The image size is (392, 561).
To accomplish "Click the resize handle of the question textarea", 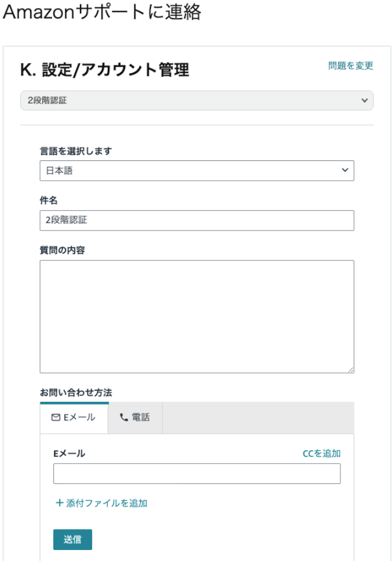I will (351, 370).
